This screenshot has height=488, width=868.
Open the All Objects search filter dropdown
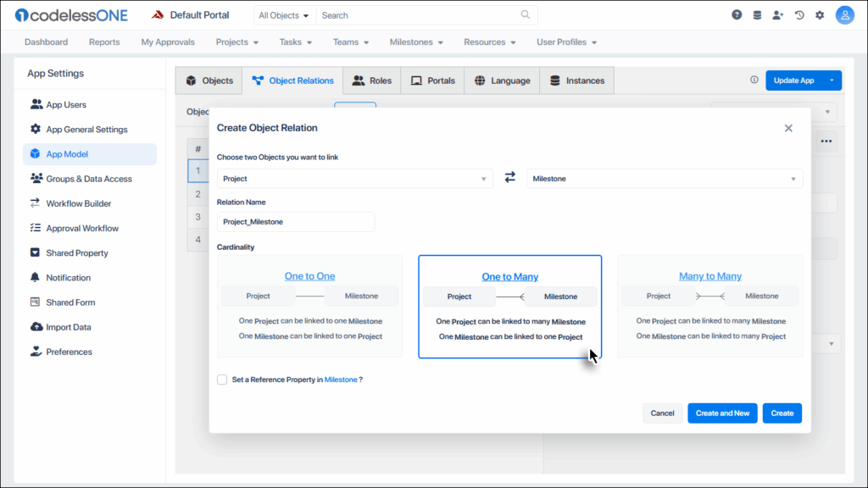pos(284,15)
